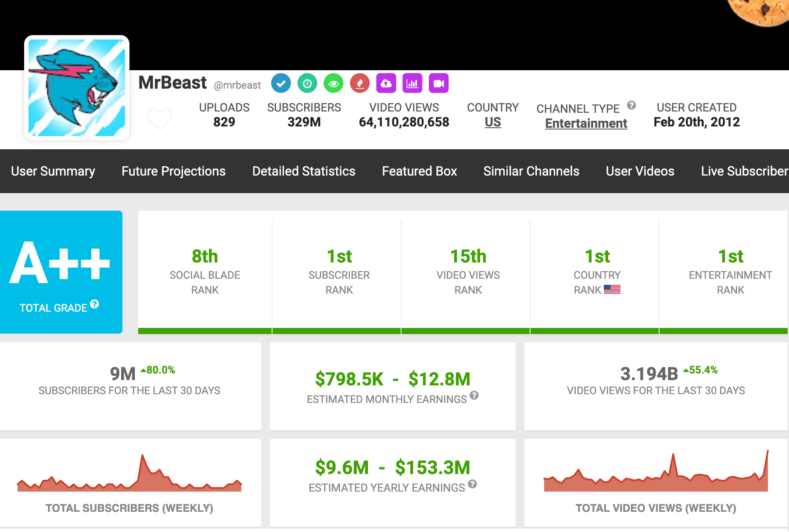The width and height of the screenshot is (789, 532).
Task: Click the 15th Video Views Rank card
Action: coord(466,272)
